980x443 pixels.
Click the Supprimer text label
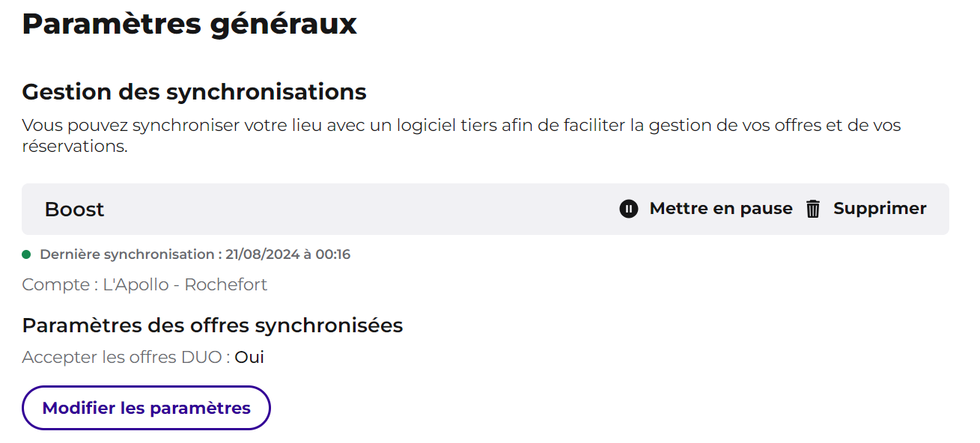(880, 209)
